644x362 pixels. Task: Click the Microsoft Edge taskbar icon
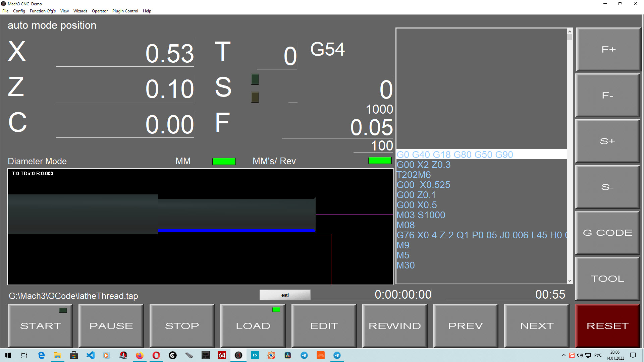[41, 355]
